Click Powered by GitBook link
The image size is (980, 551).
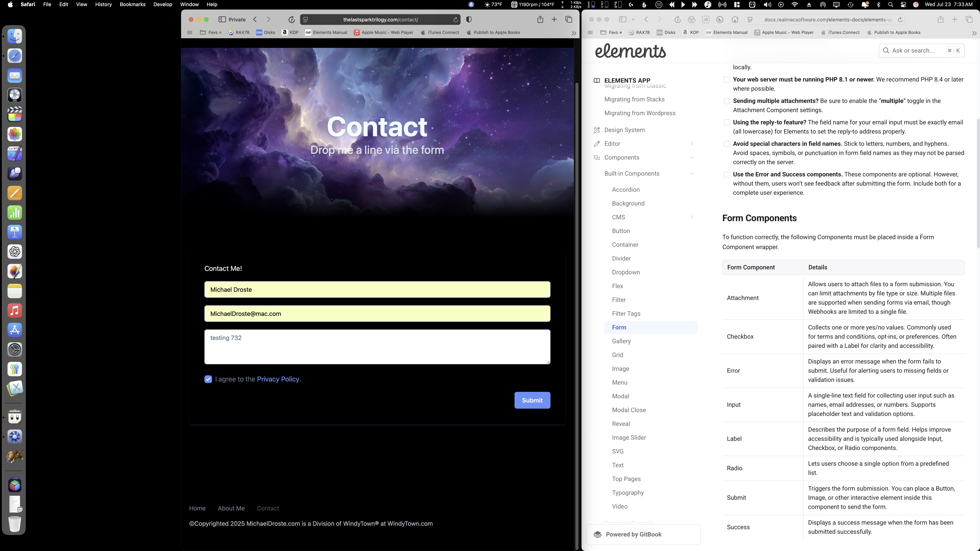tap(643, 535)
